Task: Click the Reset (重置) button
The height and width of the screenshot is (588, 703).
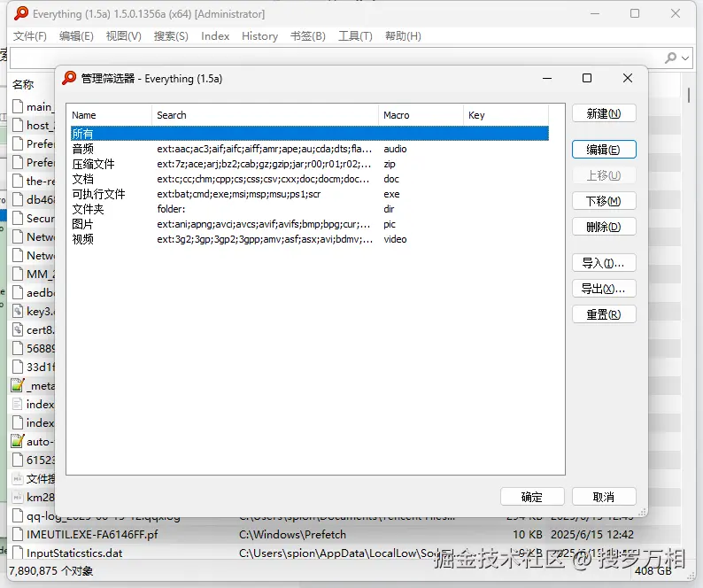Action: click(604, 314)
